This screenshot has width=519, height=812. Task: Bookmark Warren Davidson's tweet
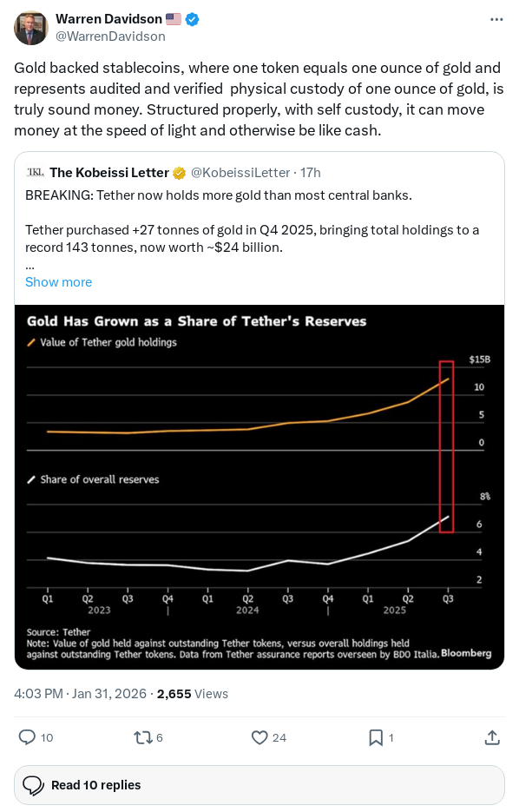[x=377, y=736]
